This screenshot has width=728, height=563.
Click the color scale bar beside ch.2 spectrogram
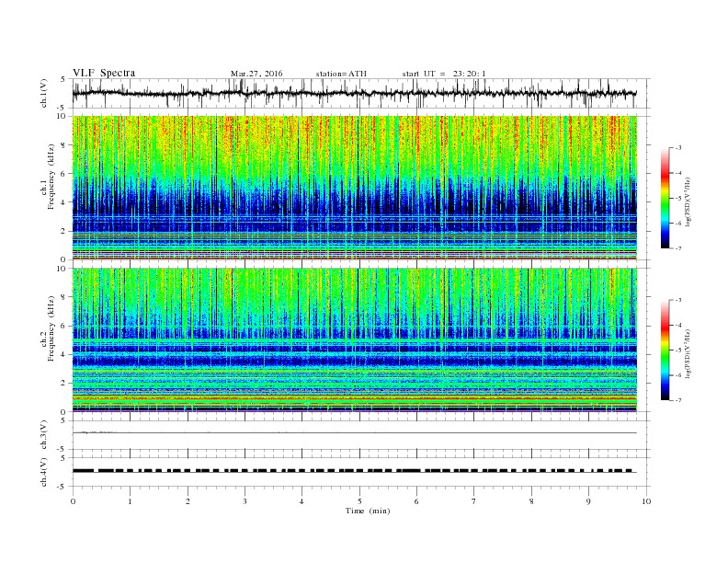(x=665, y=350)
